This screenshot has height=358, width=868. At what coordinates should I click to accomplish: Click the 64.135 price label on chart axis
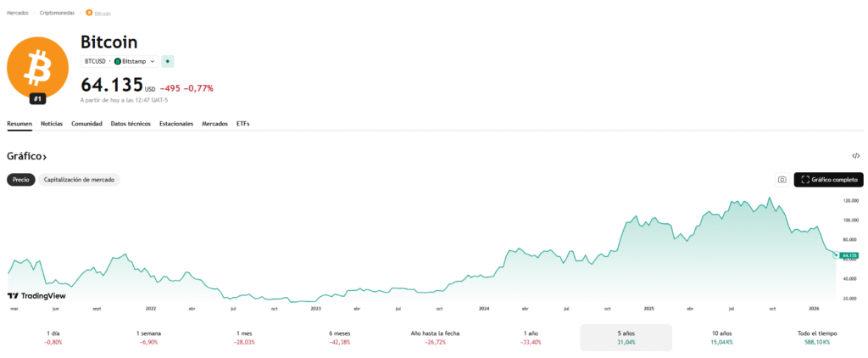point(849,255)
